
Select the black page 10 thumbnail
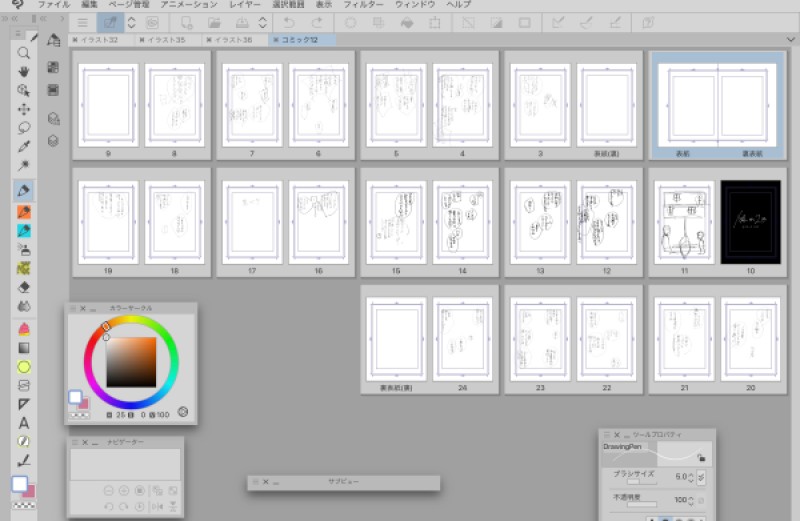(x=751, y=222)
